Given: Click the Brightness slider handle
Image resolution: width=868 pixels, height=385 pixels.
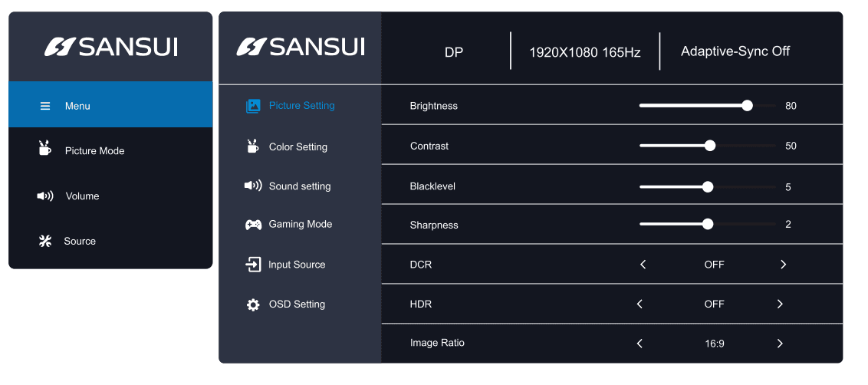Looking at the screenshot, I should [x=748, y=106].
